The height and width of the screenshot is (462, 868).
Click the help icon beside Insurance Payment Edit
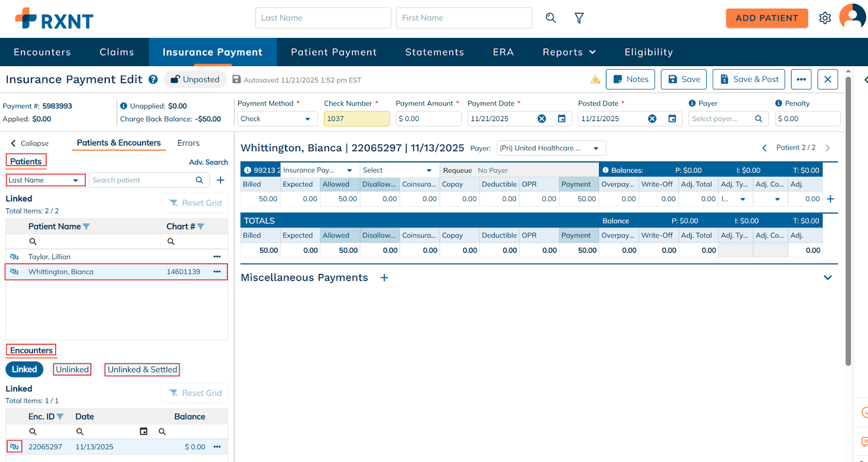[154, 80]
